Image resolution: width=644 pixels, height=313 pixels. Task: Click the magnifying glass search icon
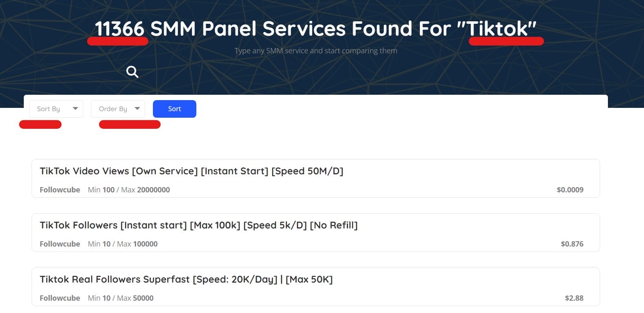coord(132,72)
